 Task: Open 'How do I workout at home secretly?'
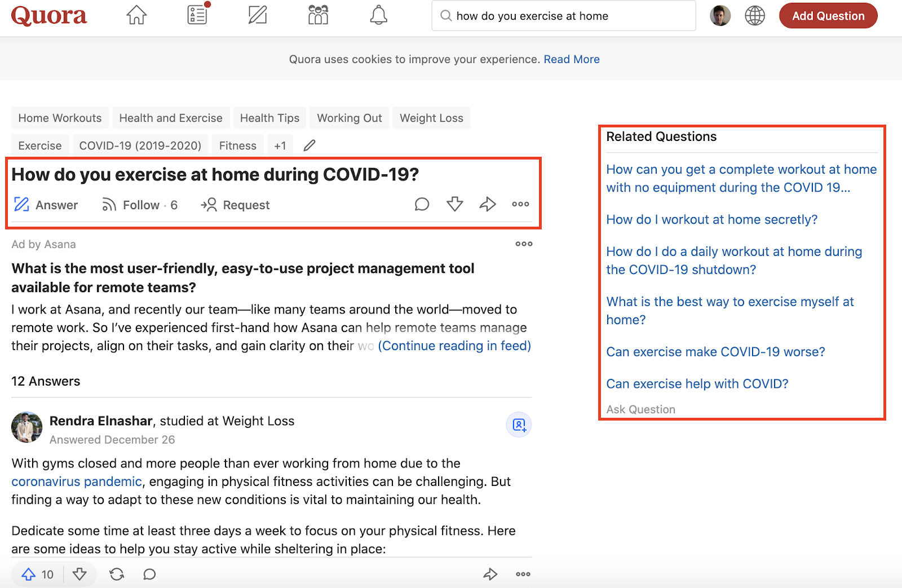click(x=711, y=219)
